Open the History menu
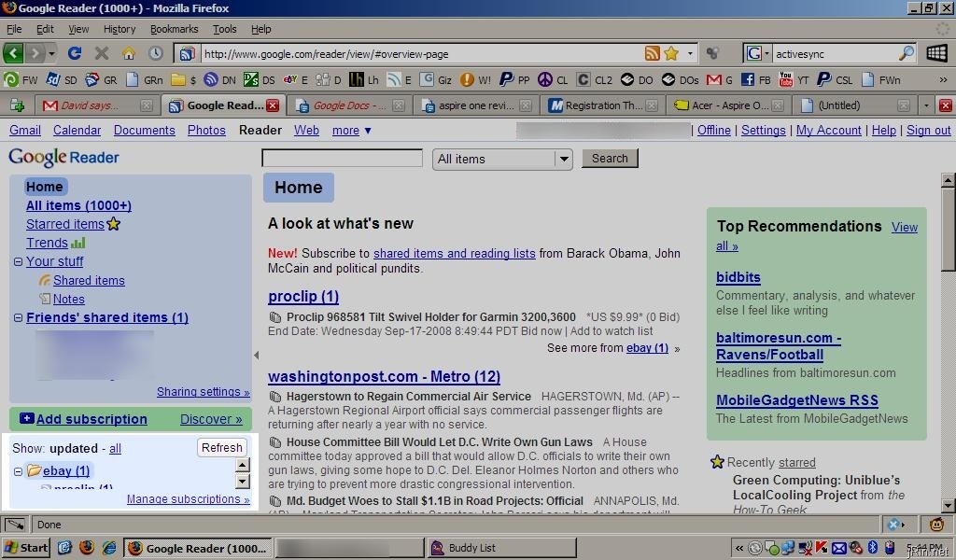The image size is (956, 560). pos(119,29)
